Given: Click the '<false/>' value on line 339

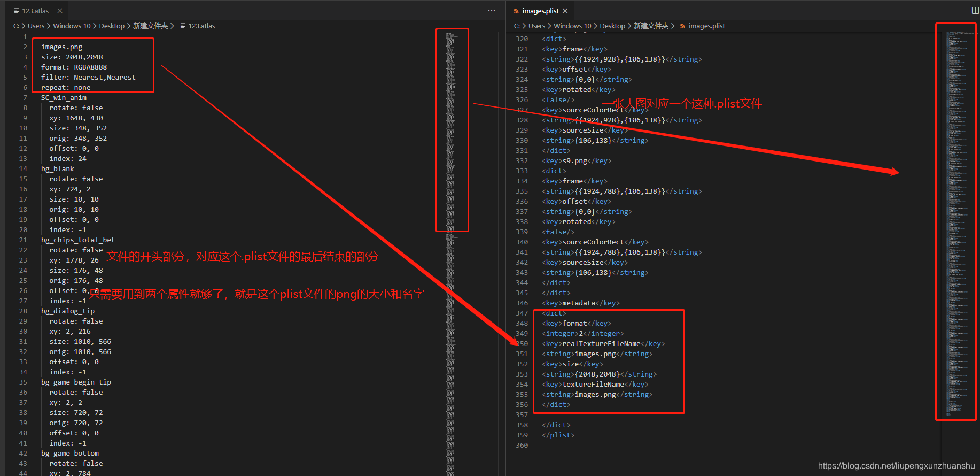Looking at the screenshot, I should (558, 232).
